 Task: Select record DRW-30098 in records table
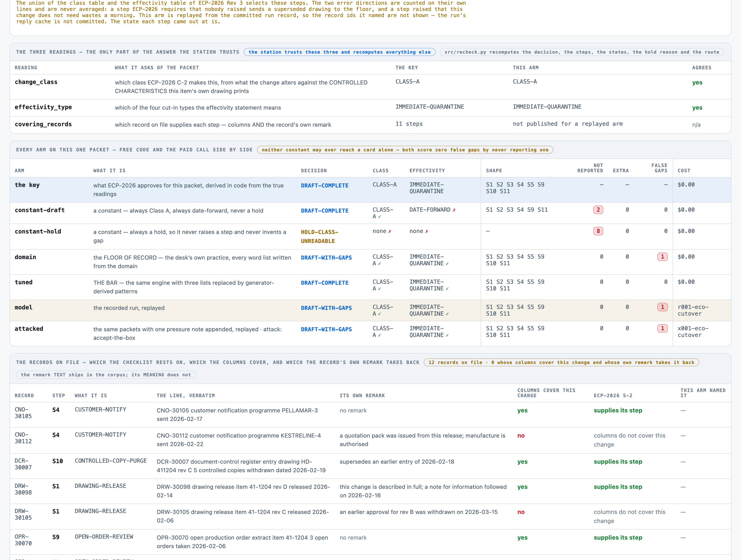[x=370, y=491]
